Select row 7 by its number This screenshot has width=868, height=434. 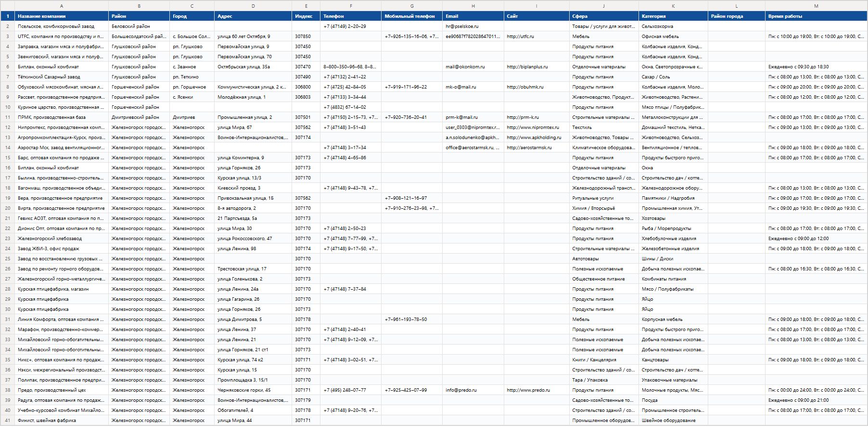coord(8,77)
